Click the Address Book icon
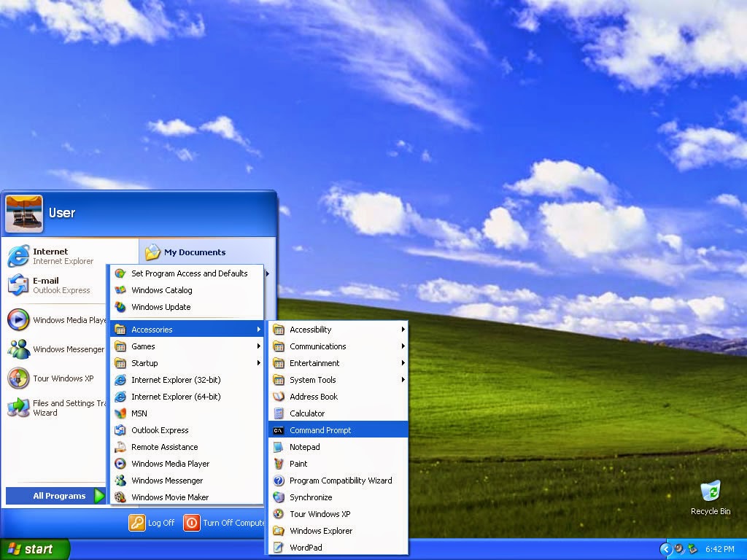747x560 pixels. pos(279,397)
